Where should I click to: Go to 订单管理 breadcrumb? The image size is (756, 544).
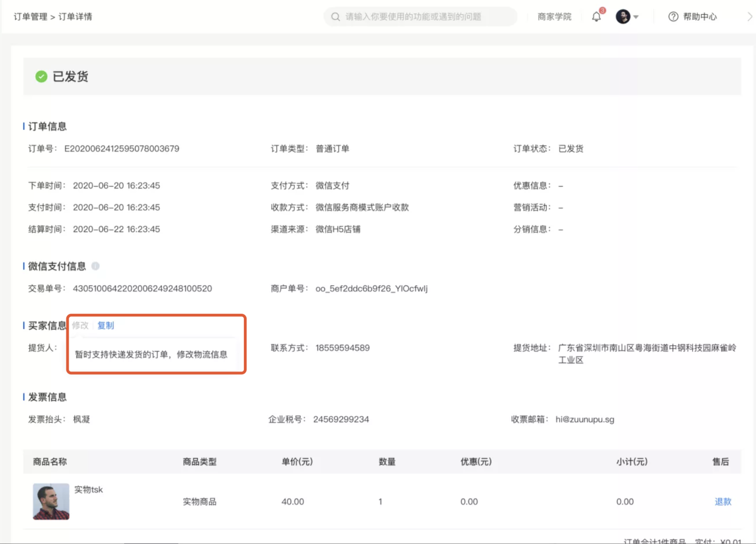pos(30,17)
